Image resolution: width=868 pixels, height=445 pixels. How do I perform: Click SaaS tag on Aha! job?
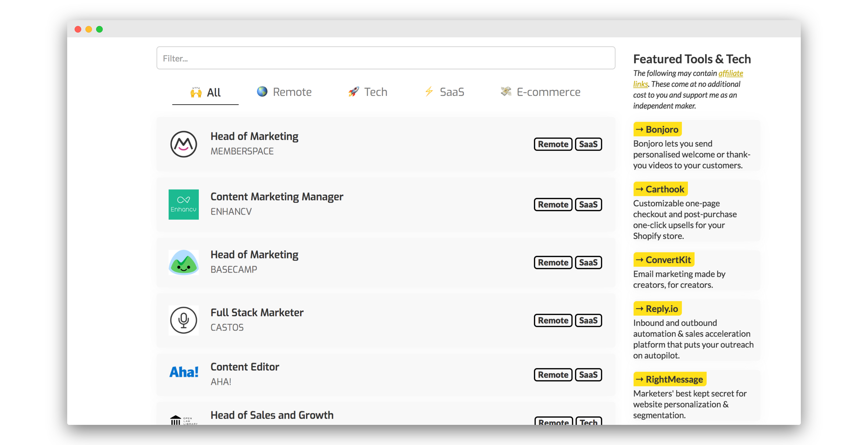pos(588,375)
